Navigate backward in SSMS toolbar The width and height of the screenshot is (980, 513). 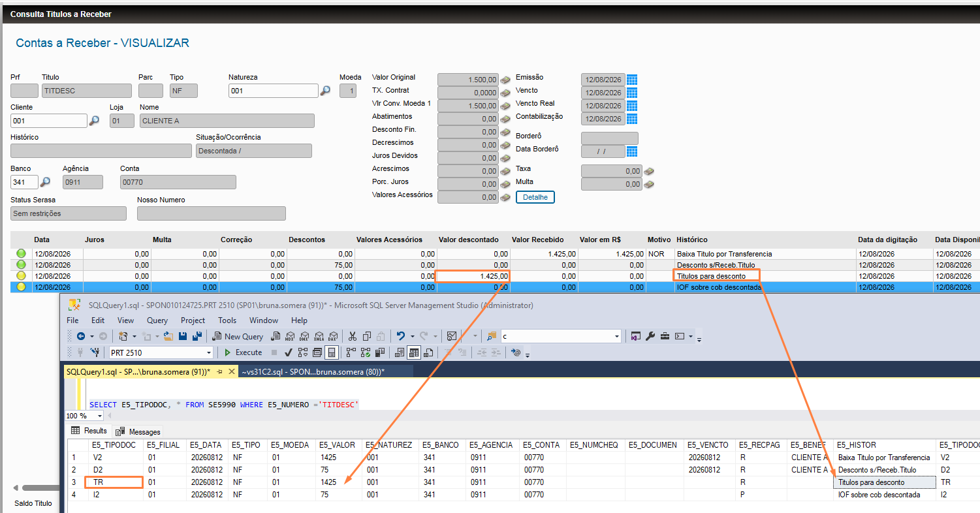point(81,337)
